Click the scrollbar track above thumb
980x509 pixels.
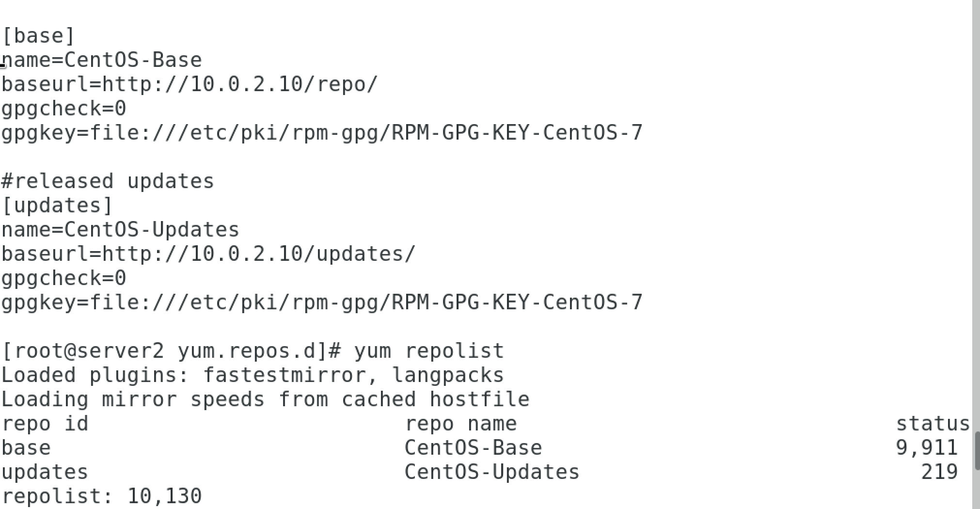(x=976, y=216)
